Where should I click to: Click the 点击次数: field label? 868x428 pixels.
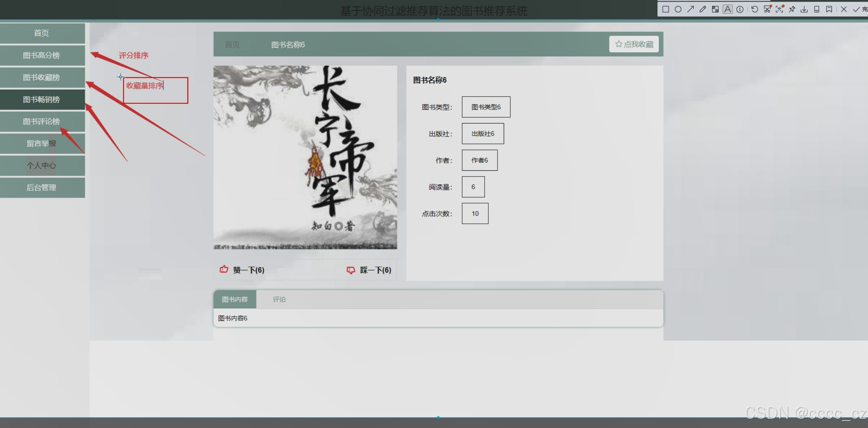click(437, 214)
